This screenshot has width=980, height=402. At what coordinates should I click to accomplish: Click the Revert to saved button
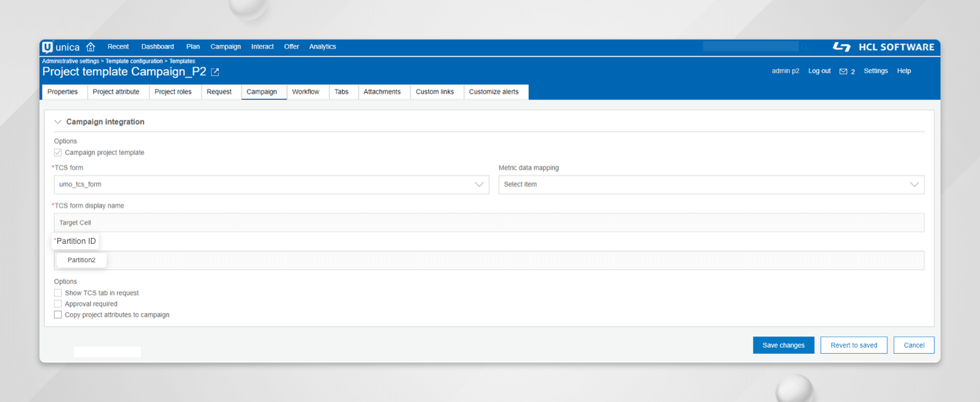[854, 345]
